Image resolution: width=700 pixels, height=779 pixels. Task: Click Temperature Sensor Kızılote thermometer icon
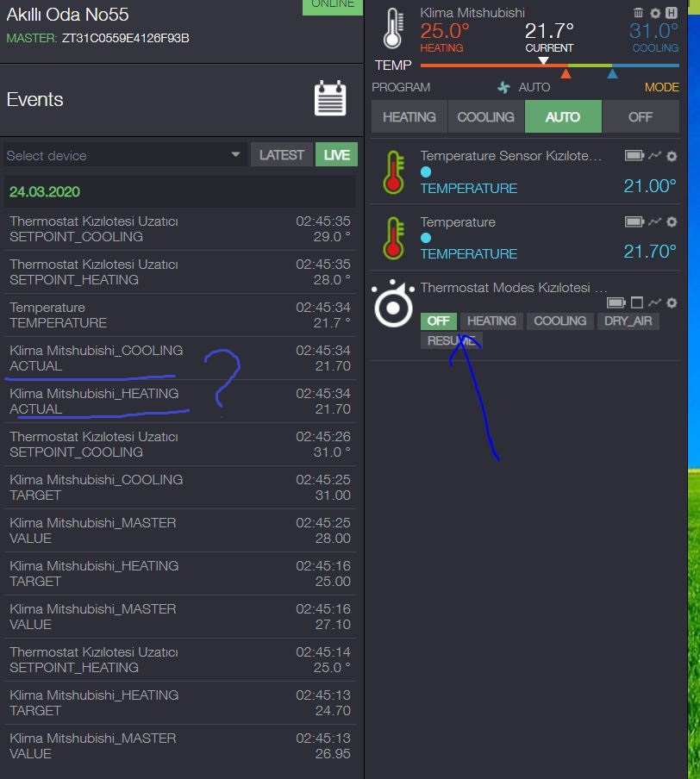pyautogui.click(x=393, y=171)
